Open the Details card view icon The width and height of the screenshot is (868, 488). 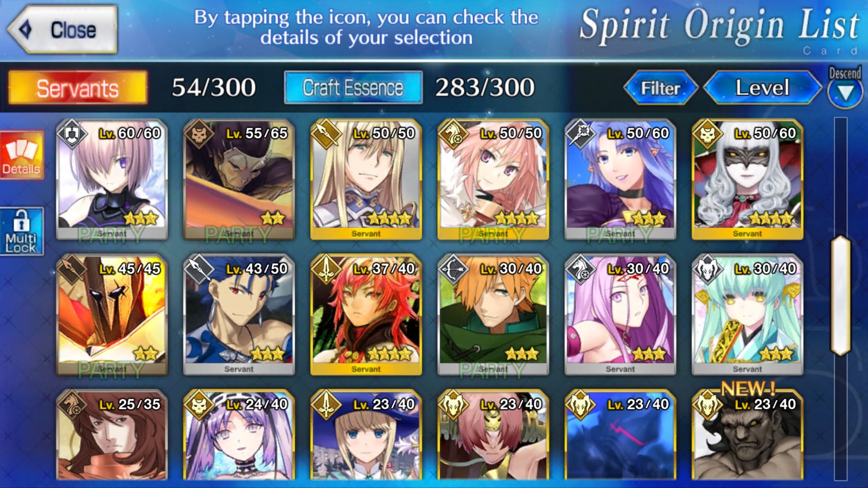(21, 155)
